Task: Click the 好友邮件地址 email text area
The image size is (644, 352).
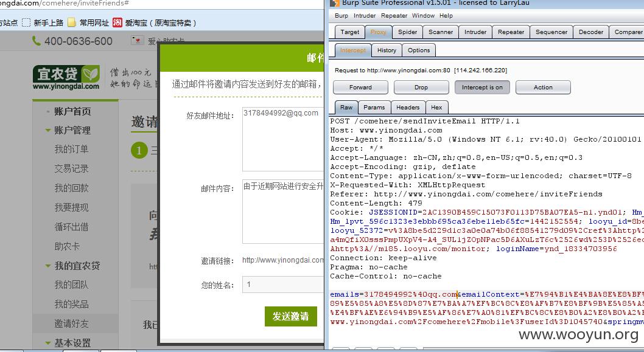Action: 283,139
